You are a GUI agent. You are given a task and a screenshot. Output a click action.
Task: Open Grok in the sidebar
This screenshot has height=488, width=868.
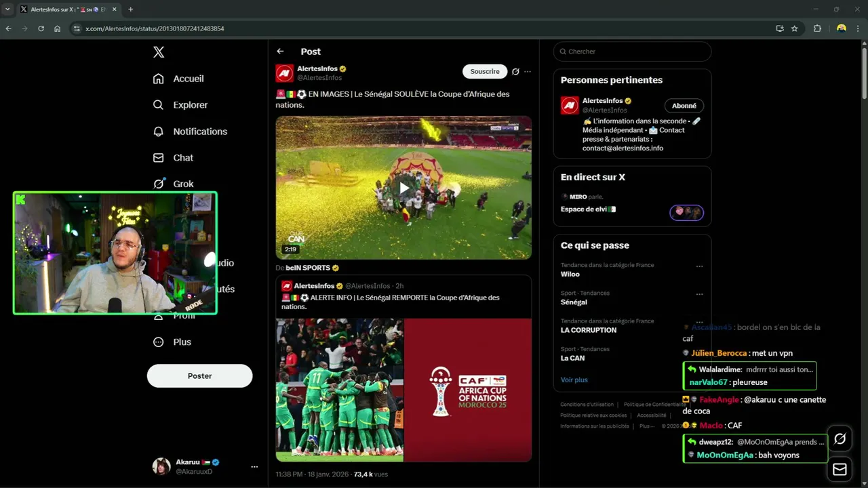click(173, 184)
